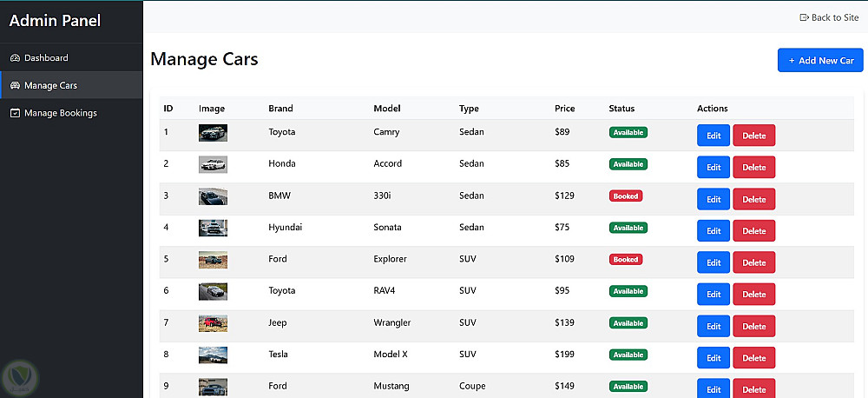Select the Jeep Wrangler red car thumbnail
868x398 pixels.
tap(213, 323)
